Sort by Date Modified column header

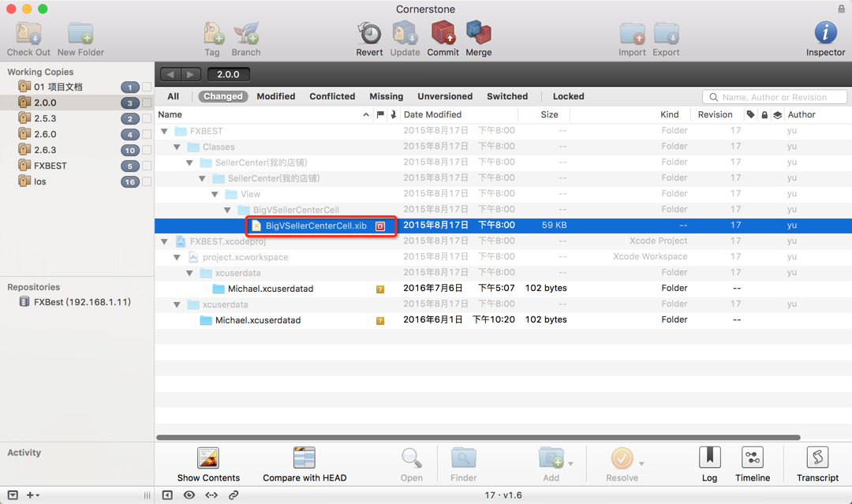click(459, 114)
